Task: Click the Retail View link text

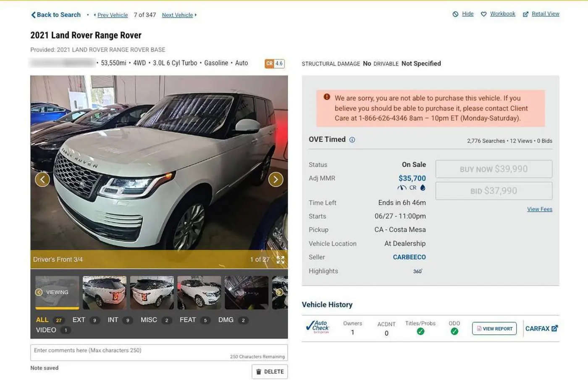Action: click(x=546, y=14)
